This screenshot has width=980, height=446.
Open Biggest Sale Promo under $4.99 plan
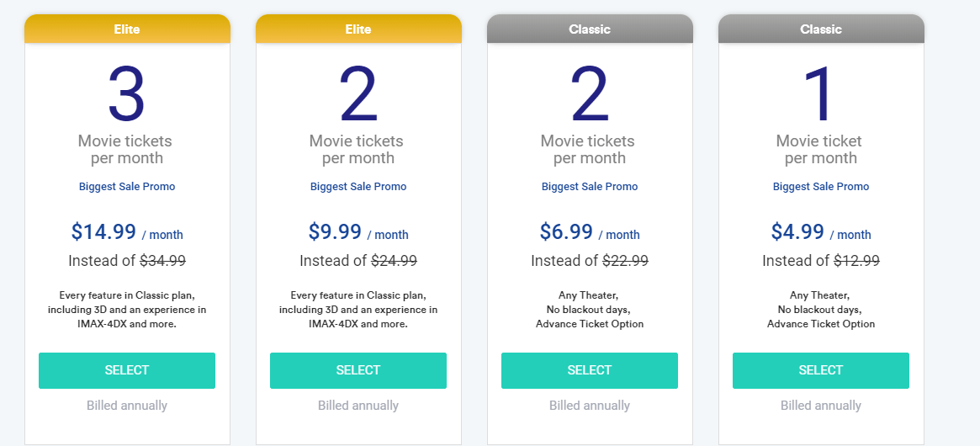coord(821,187)
